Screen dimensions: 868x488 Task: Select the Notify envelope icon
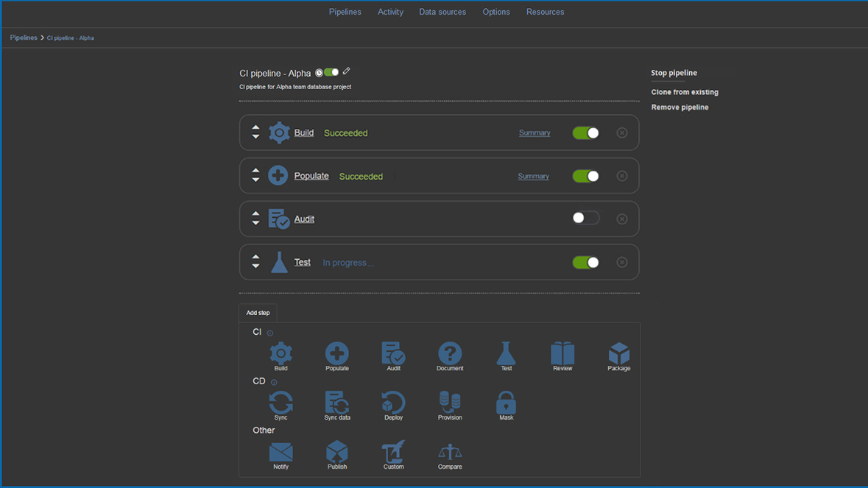[280, 453]
